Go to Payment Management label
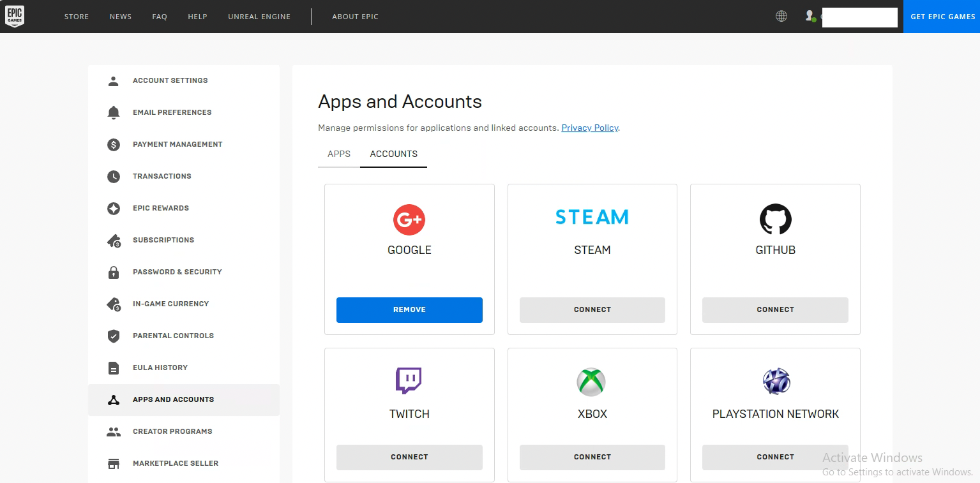Screen dimensions: 980x483 pyautogui.click(x=177, y=144)
